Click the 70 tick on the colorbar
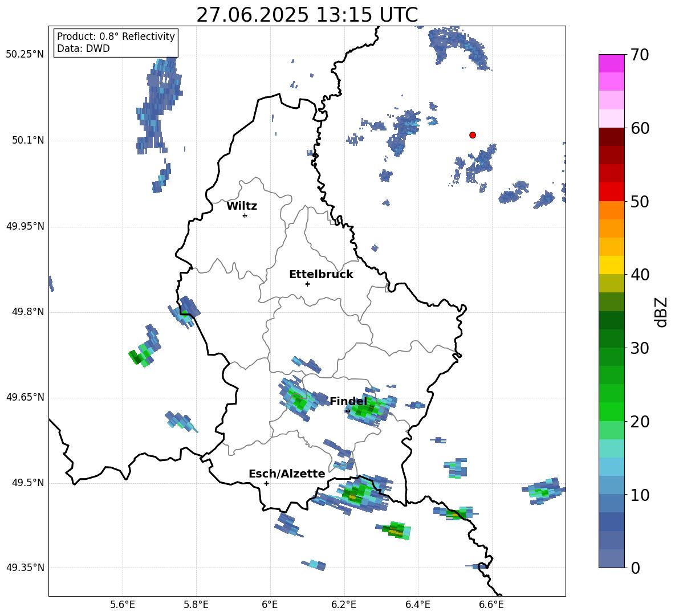675x616 pixels. coord(640,55)
